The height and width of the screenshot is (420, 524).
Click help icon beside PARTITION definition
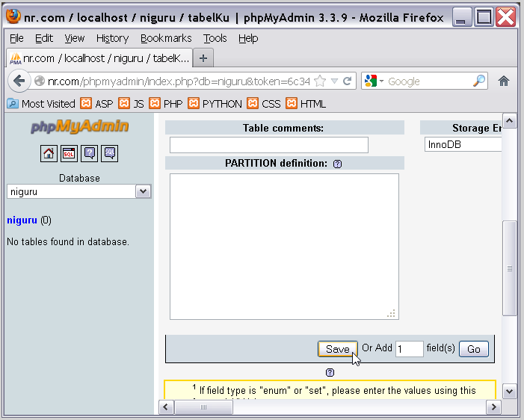tap(338, 164)
